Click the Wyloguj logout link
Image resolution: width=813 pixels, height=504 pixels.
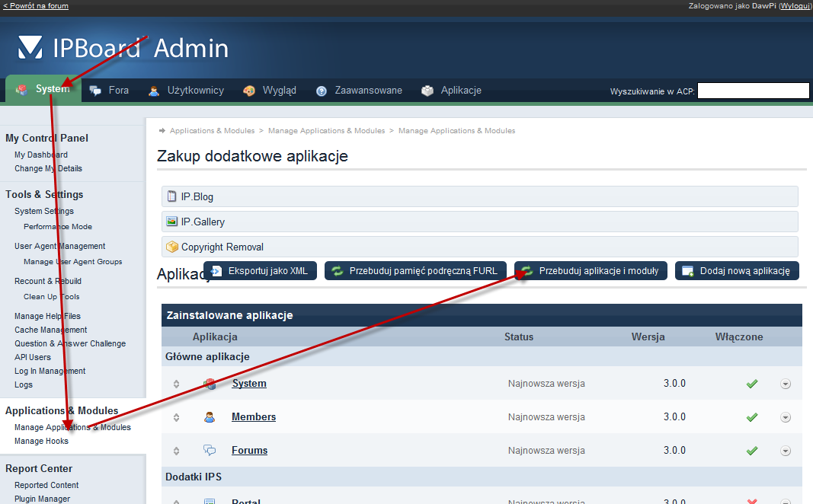point(795,5)
